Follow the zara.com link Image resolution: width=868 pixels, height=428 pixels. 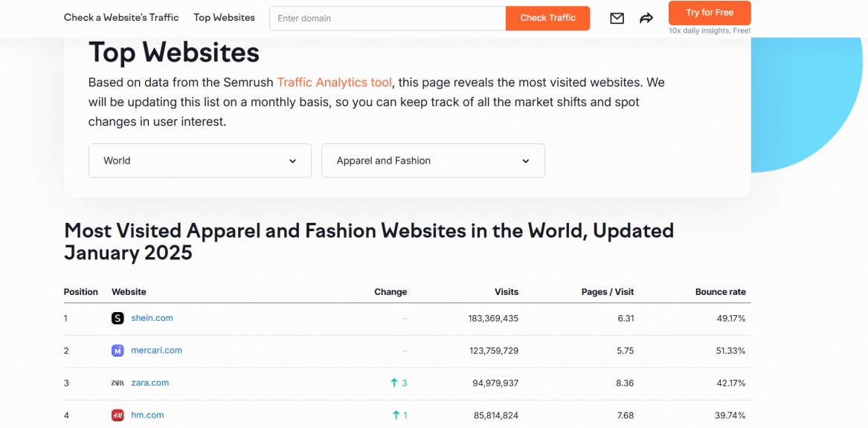(x=150, y=383)
